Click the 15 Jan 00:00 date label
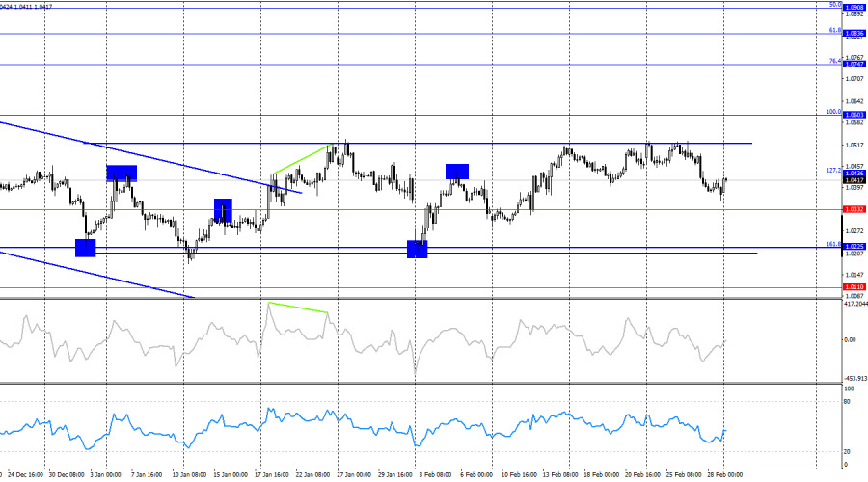868x482 pixels. 231,475
